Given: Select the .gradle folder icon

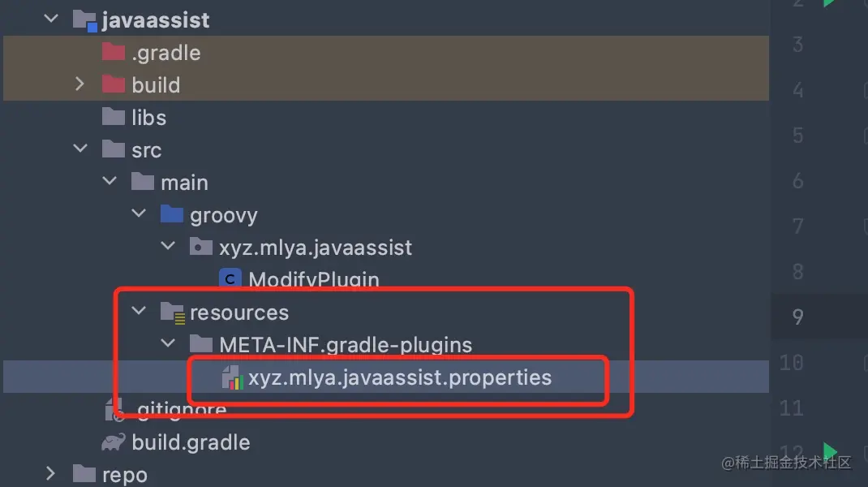Looking at the screenshot, I should [x=114, y=52].
